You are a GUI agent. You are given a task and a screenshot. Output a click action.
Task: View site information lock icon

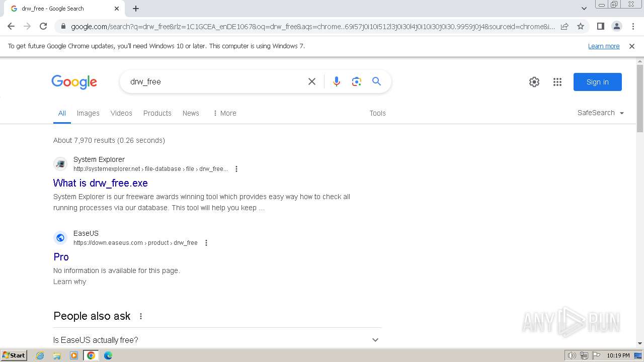[62, 26]
